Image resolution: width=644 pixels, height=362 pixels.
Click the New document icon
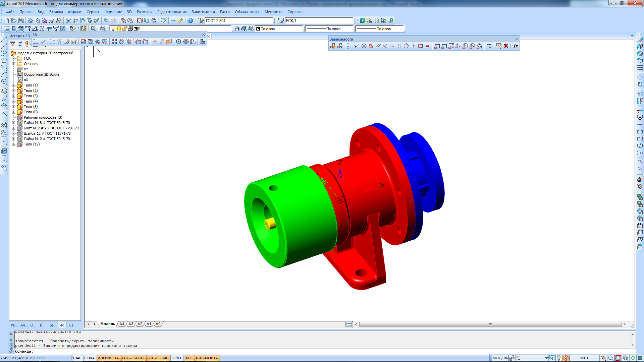click(6, 20)
